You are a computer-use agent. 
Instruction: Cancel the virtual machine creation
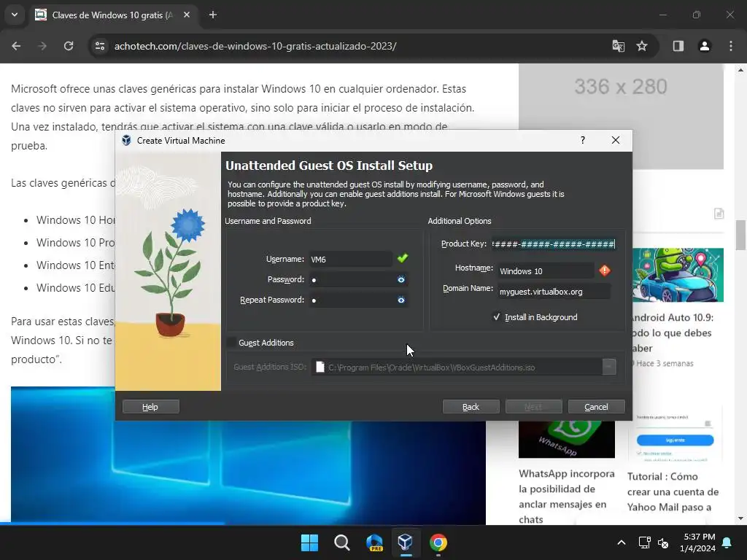596,407
